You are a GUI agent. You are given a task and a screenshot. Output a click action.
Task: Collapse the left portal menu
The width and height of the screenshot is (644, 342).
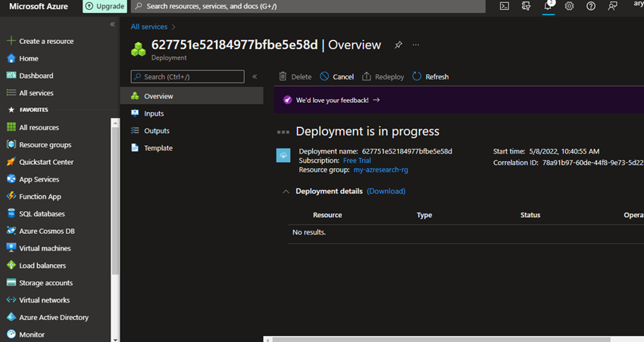tap(112, 25)
